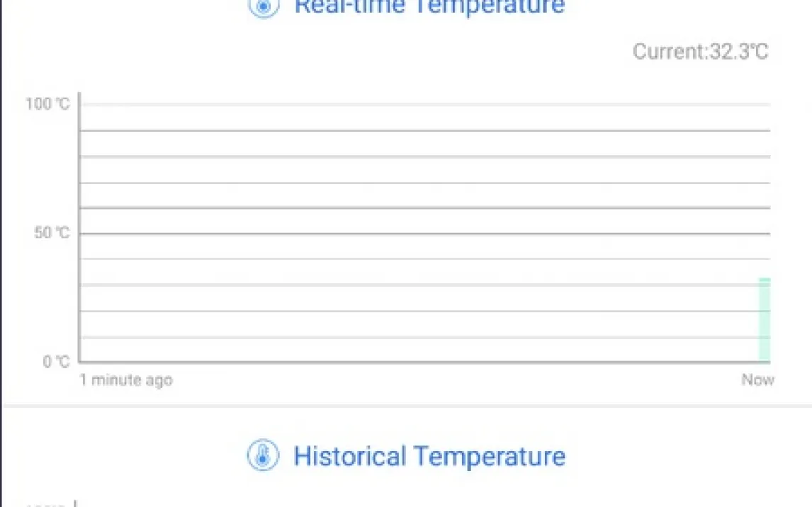Click the green temperature bar at Now
The height and width of the screenshot is (507, 812).
(765, 320)
